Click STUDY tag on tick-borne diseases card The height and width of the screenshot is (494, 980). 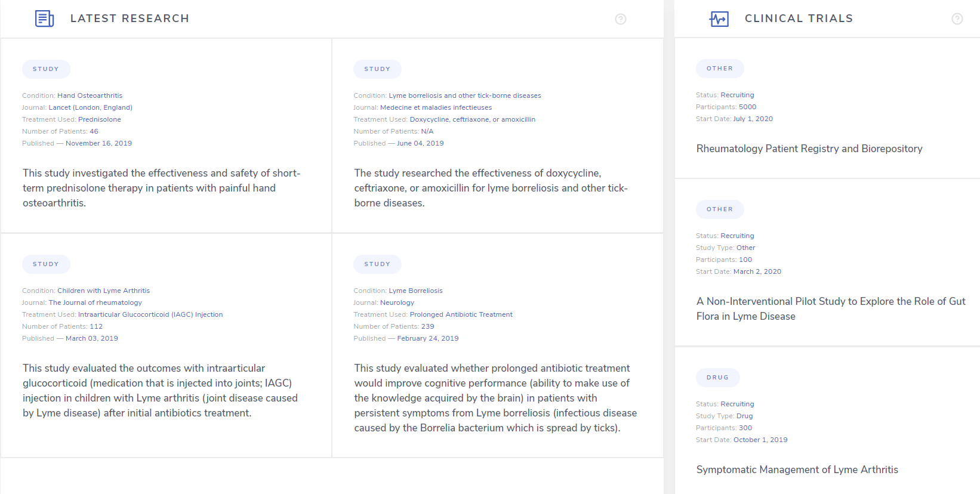tap(377, 69)
